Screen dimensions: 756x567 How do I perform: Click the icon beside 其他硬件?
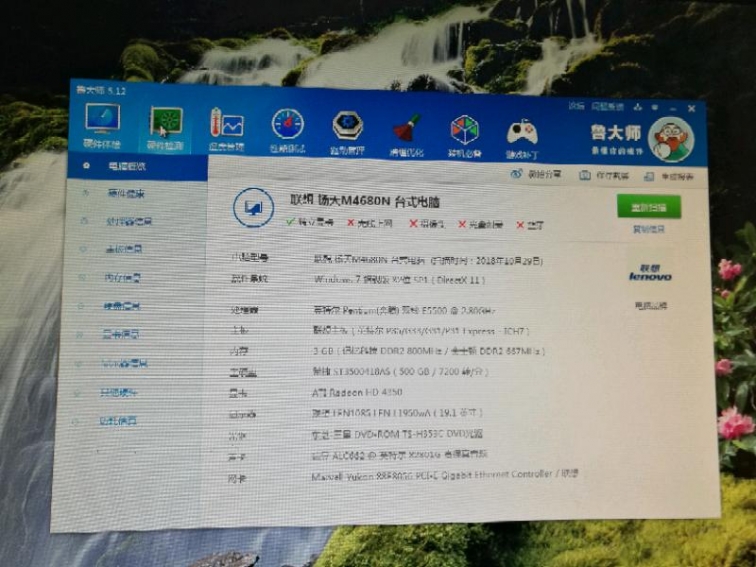click(x=77, y=393)
